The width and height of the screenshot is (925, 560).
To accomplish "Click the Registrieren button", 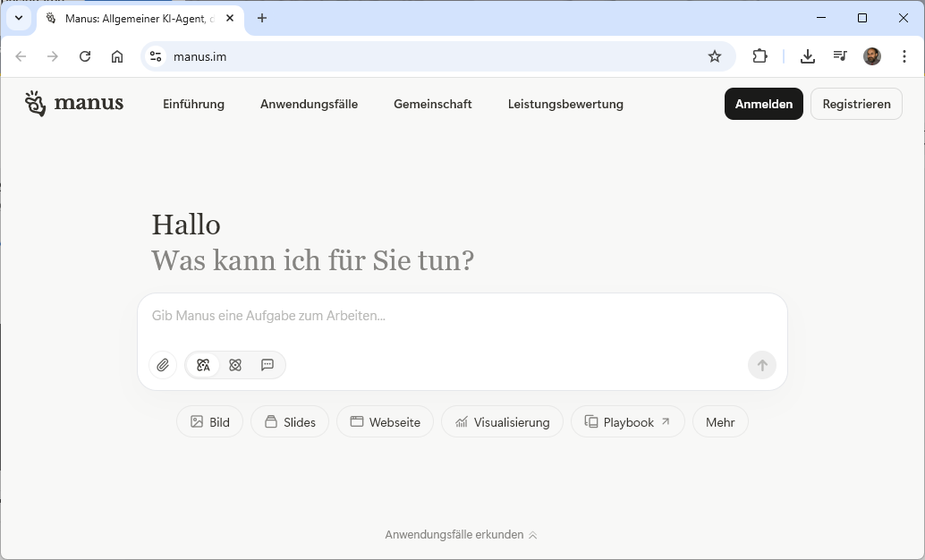I will [856, 104].
